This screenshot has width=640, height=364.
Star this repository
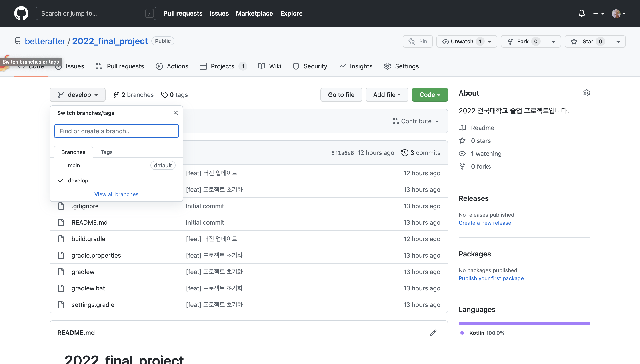click(x=588, y=41)
